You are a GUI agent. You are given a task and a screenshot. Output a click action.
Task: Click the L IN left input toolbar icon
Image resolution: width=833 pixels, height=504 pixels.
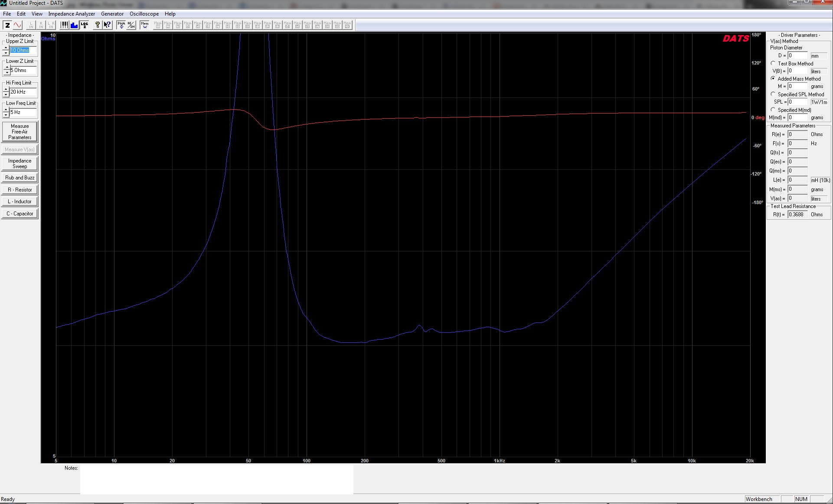pyautogui.click(x=31, y=25)
